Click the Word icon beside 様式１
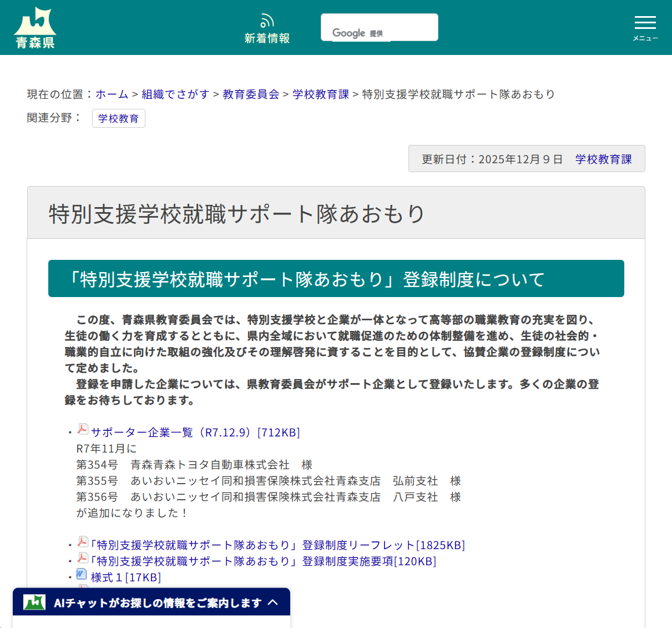672x628 pixels. pos(81,574)
